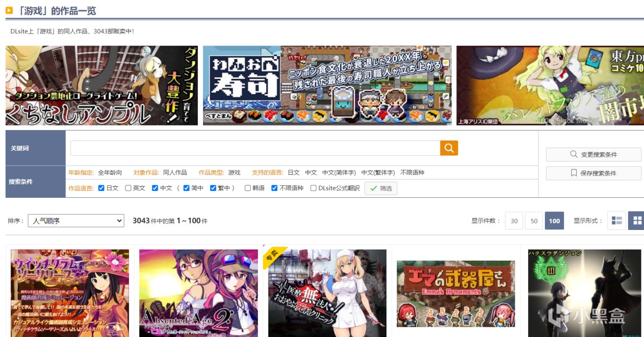Click the 中文(繁体字) supported language text

(x=378, y=172)
